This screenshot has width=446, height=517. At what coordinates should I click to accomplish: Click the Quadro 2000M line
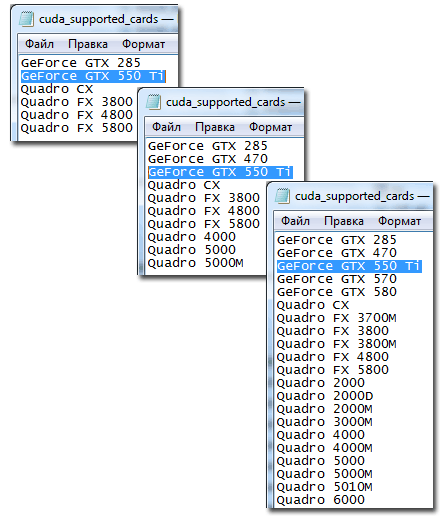(x=325, y=409)
